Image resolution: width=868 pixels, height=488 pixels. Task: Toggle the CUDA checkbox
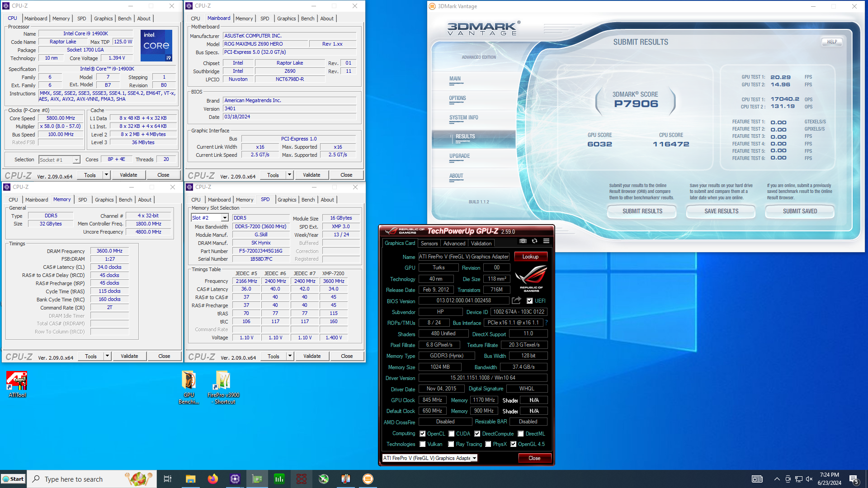pyautogui.click(x=452, y=434)
